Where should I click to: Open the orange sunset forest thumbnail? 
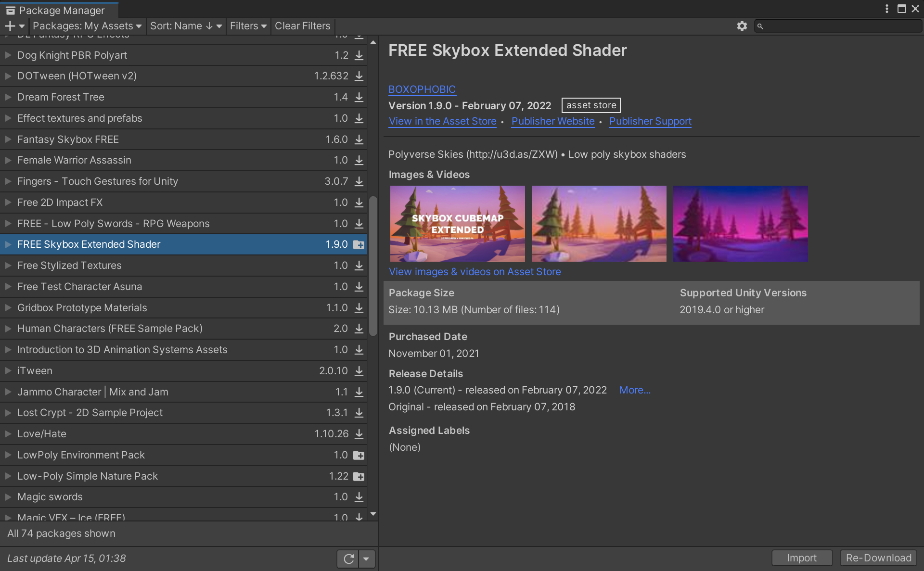(x=599, y=224)
